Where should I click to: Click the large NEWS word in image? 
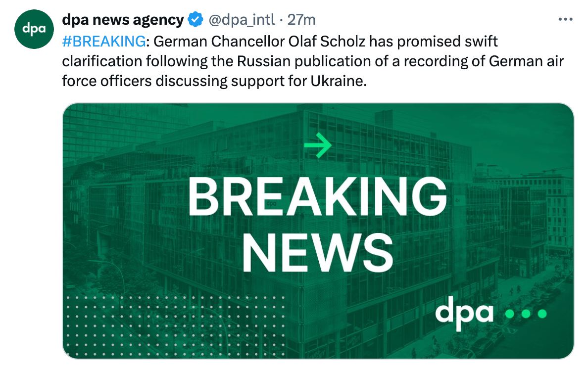(317, 254)
